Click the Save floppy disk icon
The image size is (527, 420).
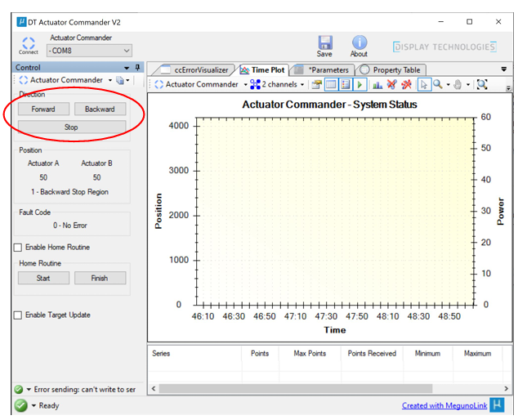pyautogui.click(x=324, y=42)
